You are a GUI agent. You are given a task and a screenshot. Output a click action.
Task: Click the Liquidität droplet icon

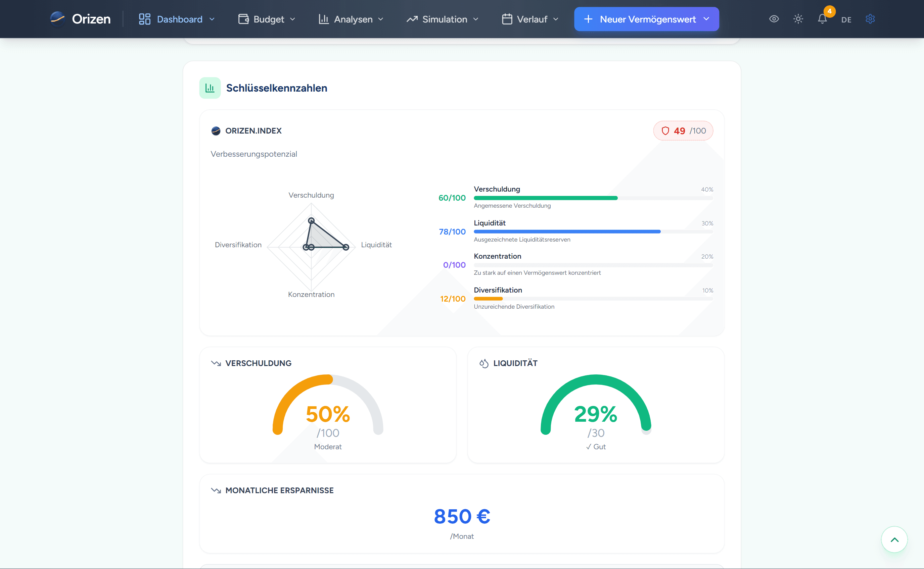point(483,363)
